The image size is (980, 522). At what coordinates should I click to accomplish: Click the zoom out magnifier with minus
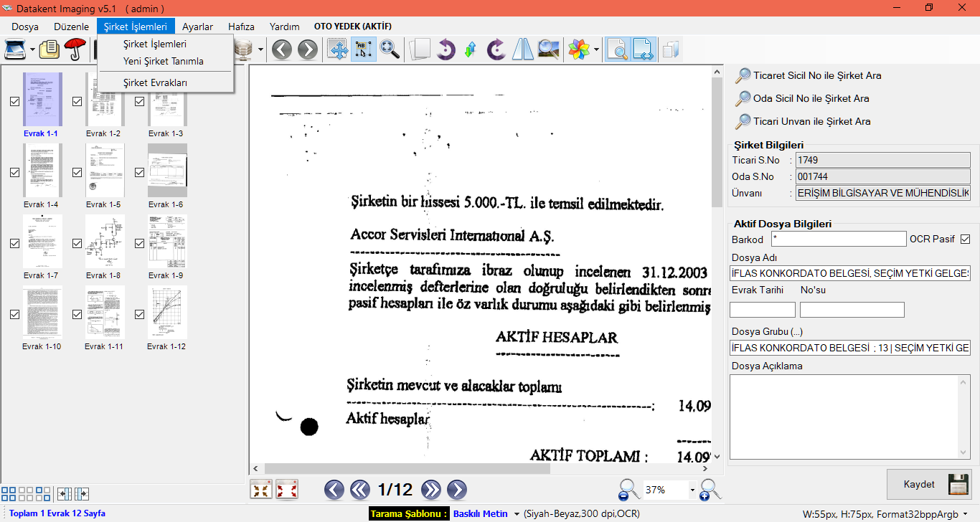[628, 490]
